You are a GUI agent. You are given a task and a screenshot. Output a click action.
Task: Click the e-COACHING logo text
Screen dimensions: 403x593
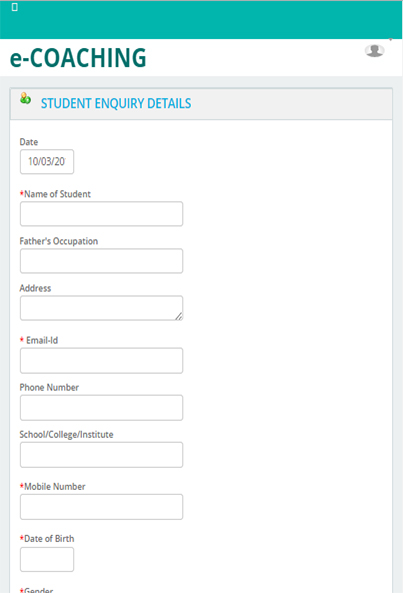coord(78,58)
